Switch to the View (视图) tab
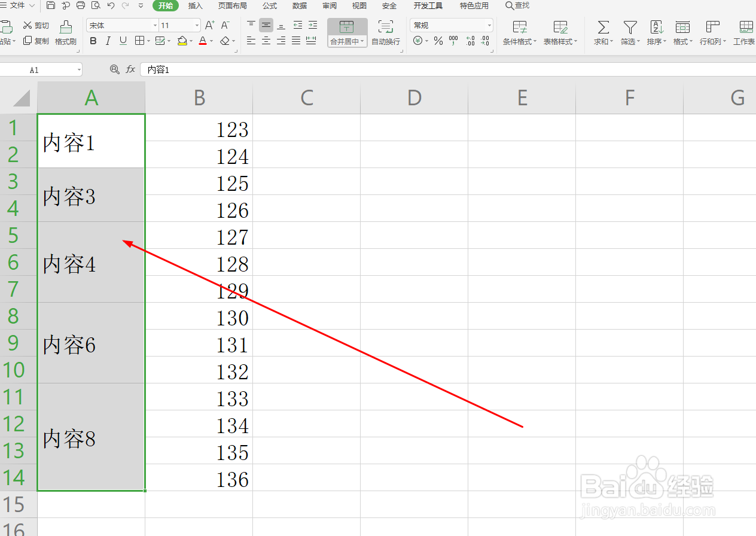Screen dimensions: 756x536 click(359, 5)
